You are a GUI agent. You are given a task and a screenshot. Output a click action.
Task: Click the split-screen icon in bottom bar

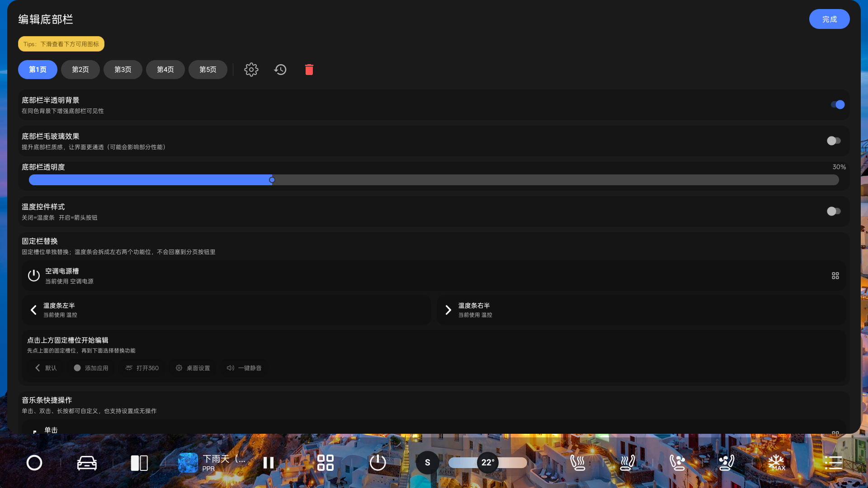(139, 463)
